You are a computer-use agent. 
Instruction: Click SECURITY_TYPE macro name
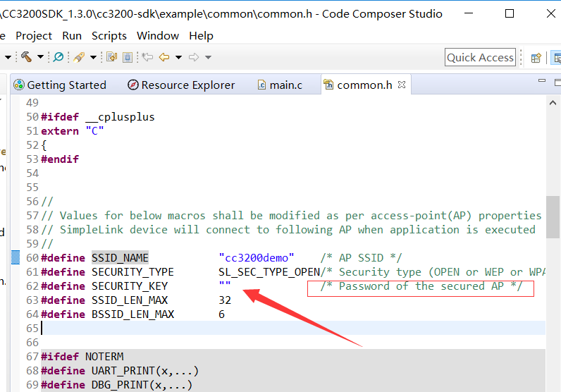coord(132,272)
